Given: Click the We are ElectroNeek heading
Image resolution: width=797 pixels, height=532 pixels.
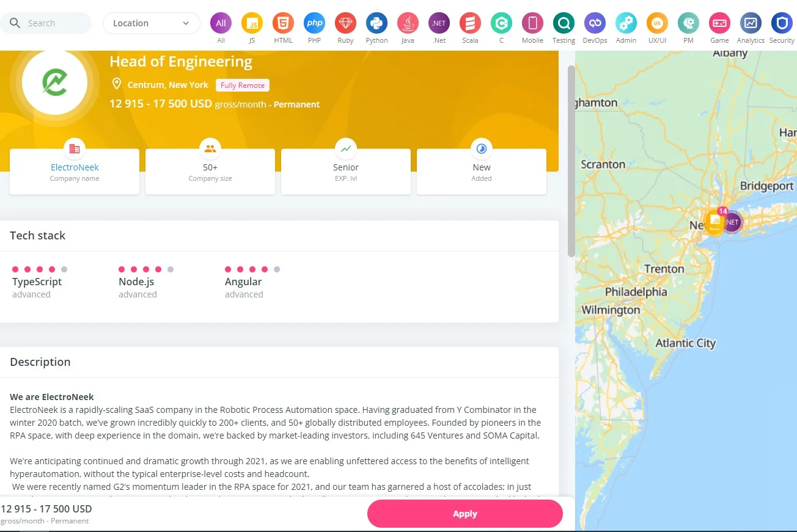Looking at the screenshot, I should point(52,397).
